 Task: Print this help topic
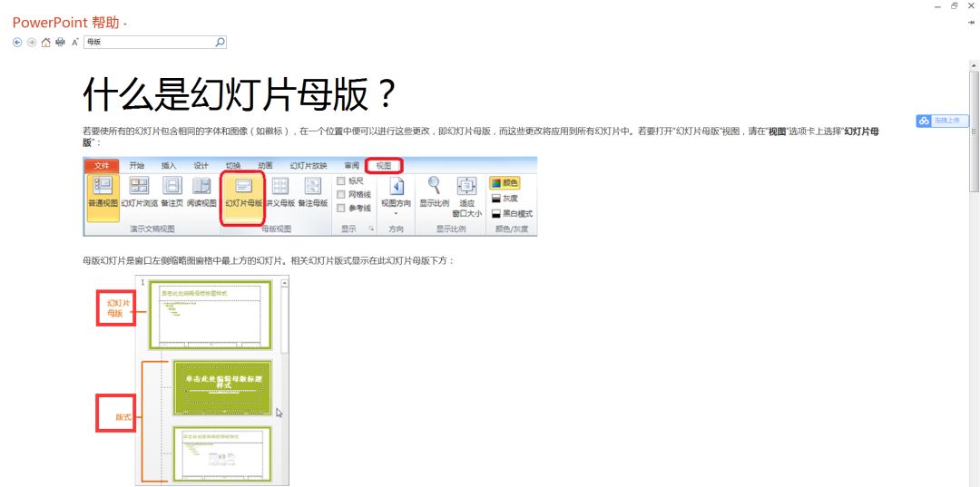point(60,43)
